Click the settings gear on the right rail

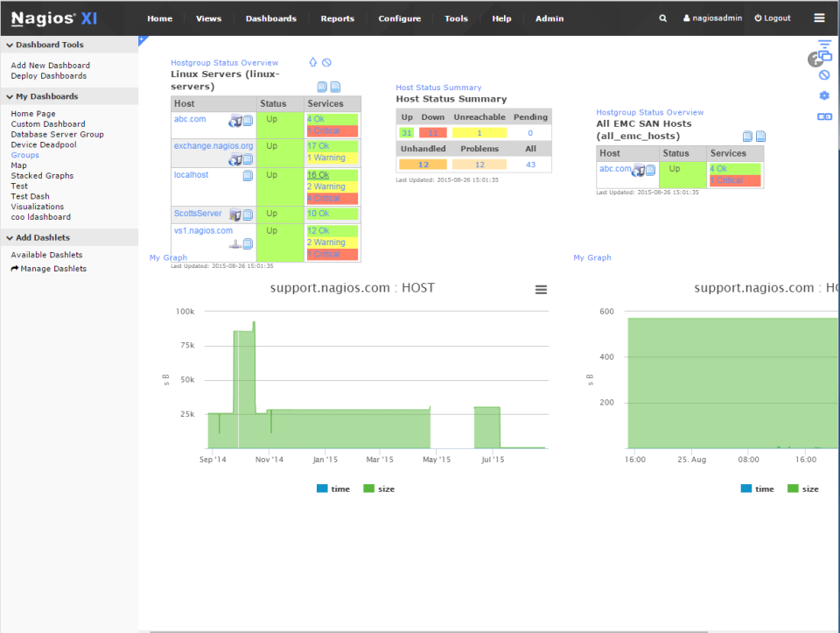[823, 95]
